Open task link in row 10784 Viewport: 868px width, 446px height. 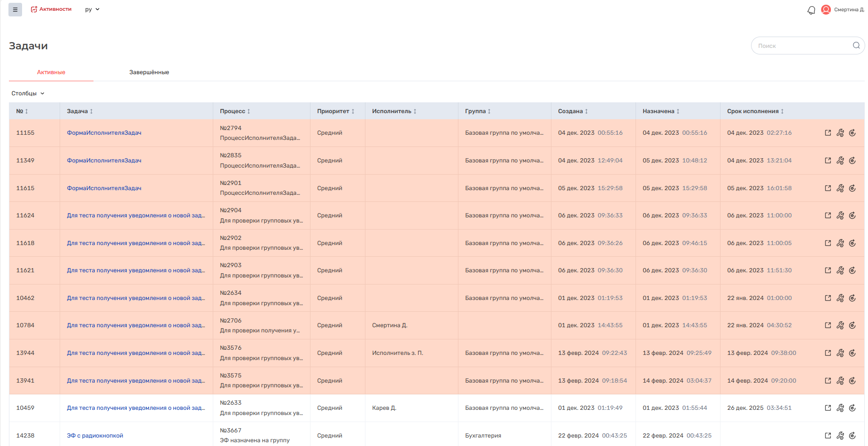[136, 325]
